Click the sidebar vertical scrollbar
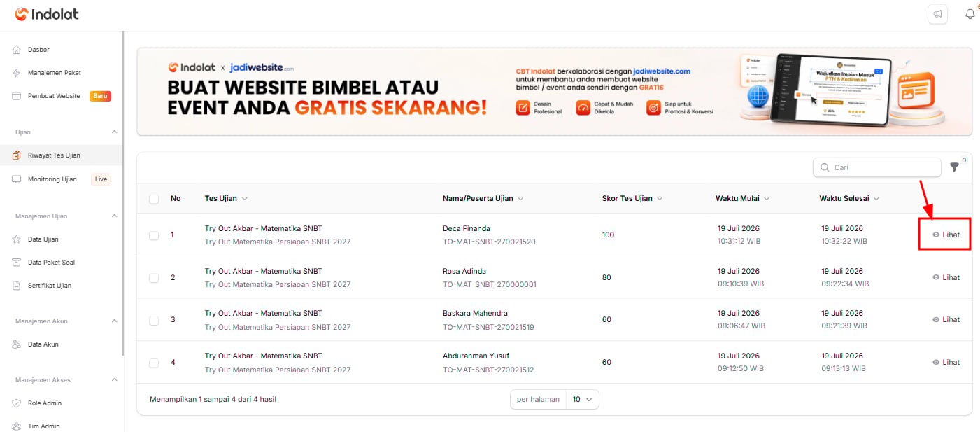980x432 pixels. click(x=122, y=194)
